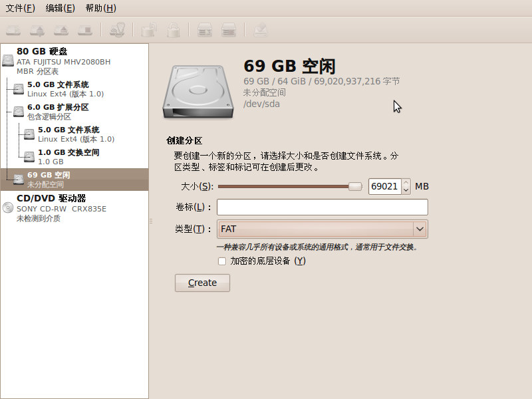
Task: Click the 80 GB hard disk icon
Action: [x=8, y=61]
